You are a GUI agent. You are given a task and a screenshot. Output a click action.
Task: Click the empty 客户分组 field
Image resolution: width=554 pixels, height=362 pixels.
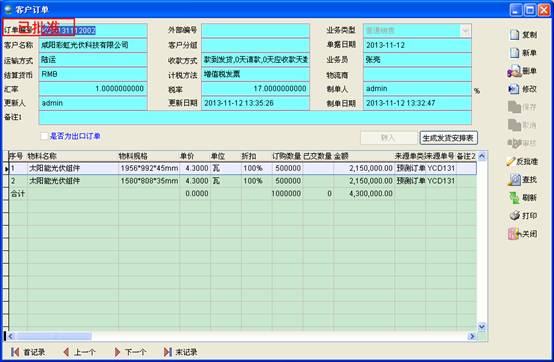coord(255,45)
